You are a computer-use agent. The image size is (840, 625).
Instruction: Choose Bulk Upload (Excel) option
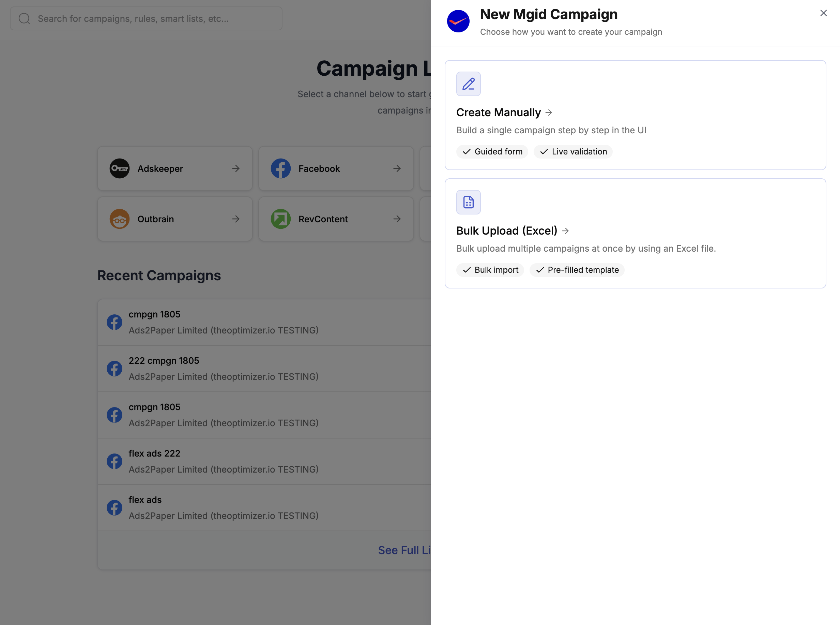pyautogui.click(x=635, y=234)
